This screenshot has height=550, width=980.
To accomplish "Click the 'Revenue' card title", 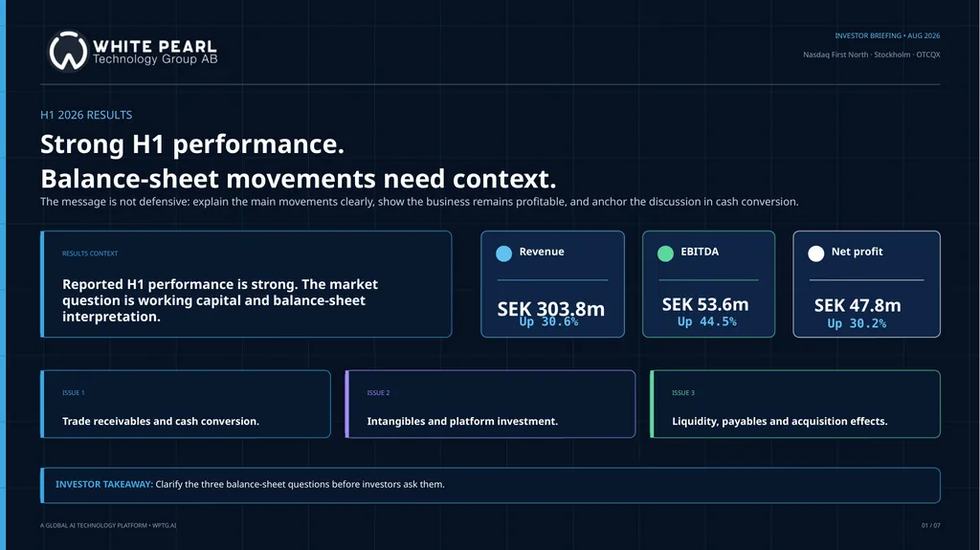I will (542, 252).
